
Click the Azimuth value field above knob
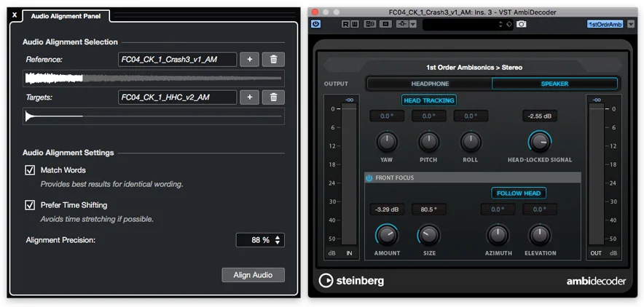498,210
